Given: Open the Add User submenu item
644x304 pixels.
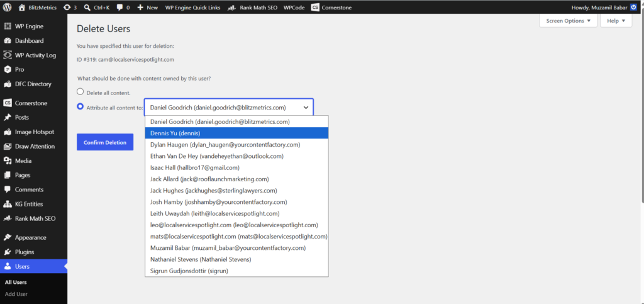Looking at the screenshot, I should click(16, 294).
